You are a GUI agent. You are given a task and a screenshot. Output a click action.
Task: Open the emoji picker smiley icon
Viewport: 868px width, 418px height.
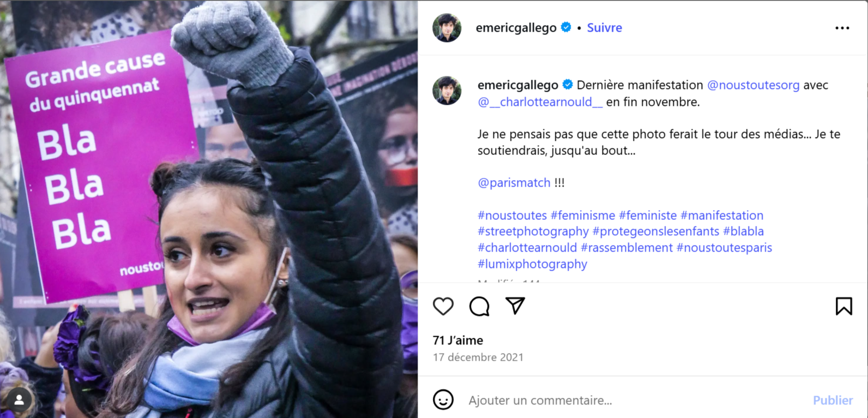click(x=443, y=400)
